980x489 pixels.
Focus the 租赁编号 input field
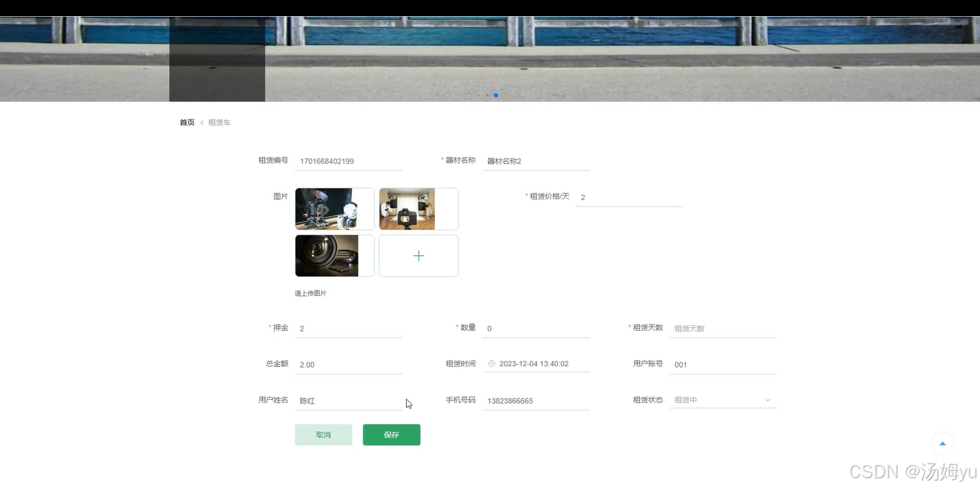pos(348,161)
